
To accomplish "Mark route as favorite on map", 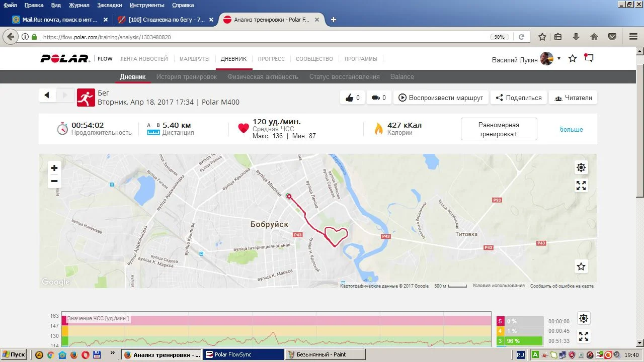I will coord(581,266).
